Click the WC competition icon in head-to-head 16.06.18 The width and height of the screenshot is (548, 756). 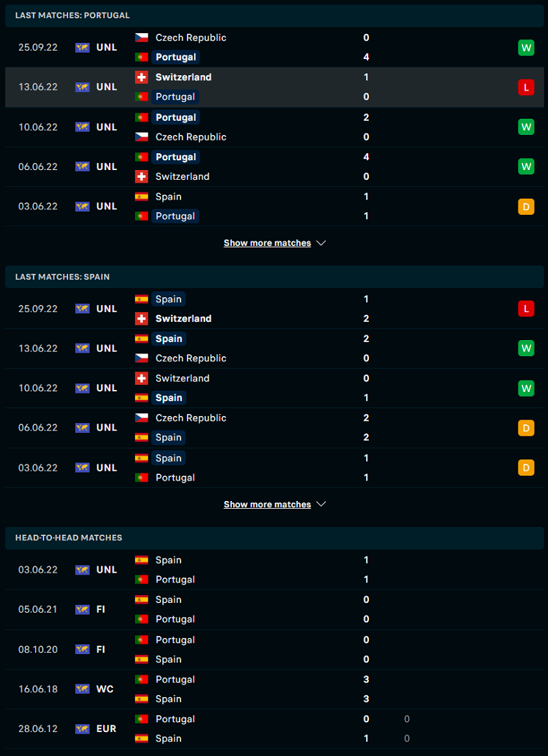(82, 689)
